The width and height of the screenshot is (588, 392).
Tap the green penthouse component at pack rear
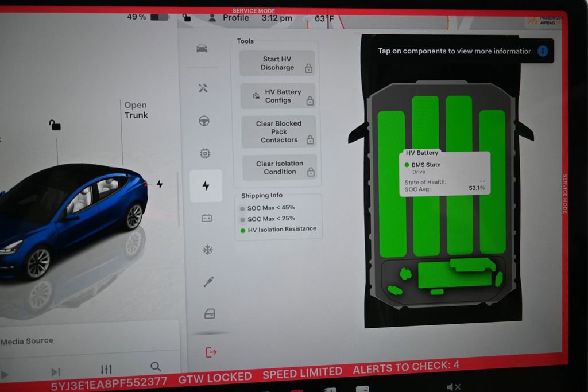456,273
